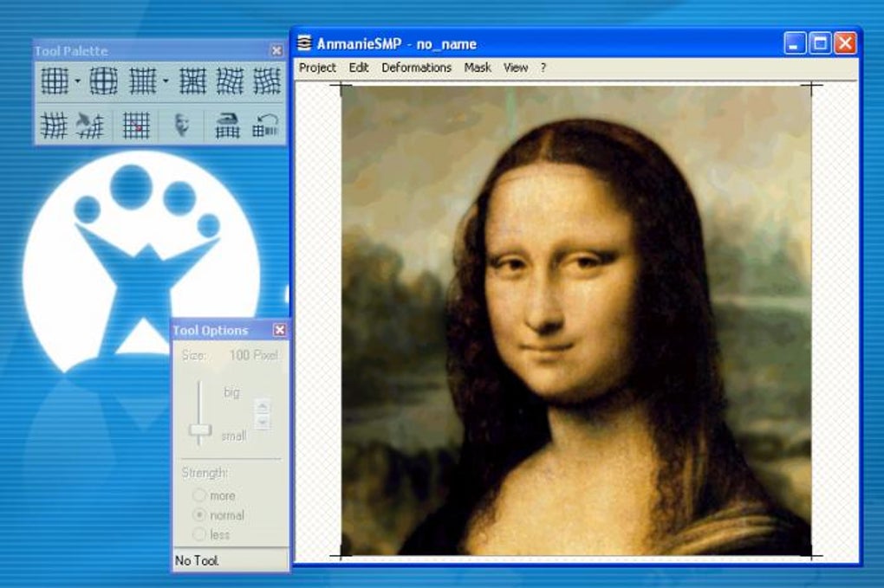Click the Mona Lisa image canvas

576,320
